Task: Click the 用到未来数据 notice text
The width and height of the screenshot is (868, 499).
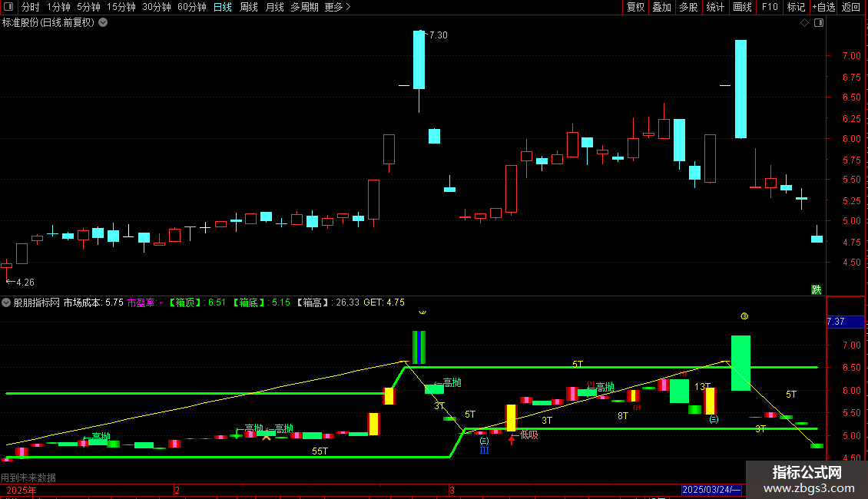Action: [x=28, y=478]
